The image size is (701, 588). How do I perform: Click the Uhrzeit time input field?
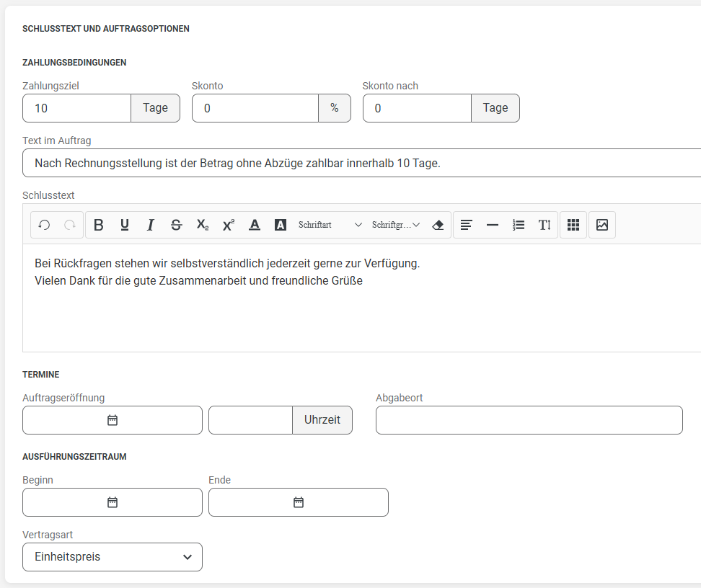[250, 420]
